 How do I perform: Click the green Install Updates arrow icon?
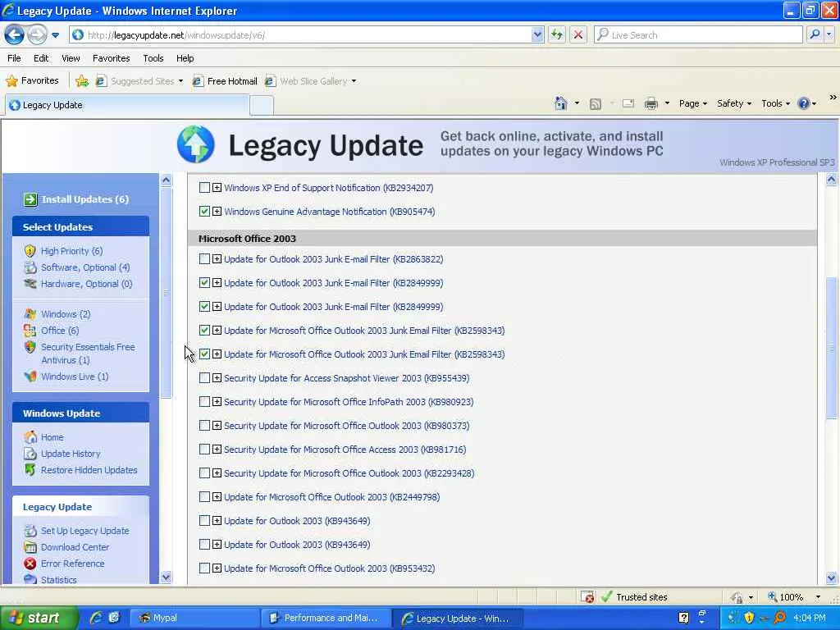click(x=30, y=199)
